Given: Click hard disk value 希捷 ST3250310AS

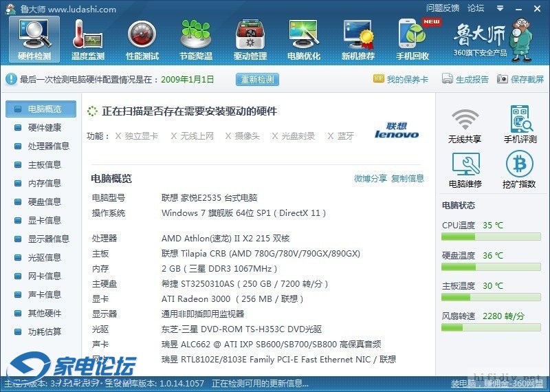Looking at the screenshot, I should point(245,284).
